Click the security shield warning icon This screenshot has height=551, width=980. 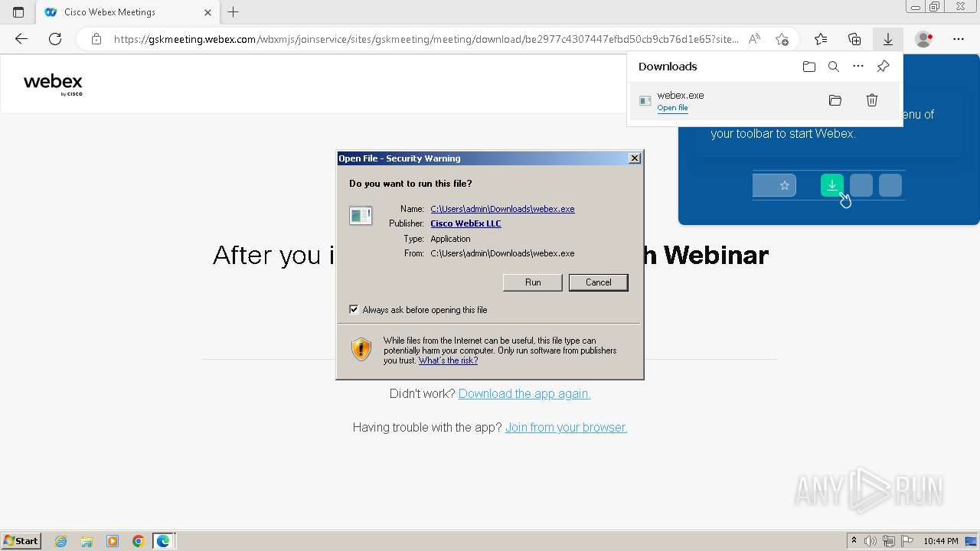tap(361, 349)
